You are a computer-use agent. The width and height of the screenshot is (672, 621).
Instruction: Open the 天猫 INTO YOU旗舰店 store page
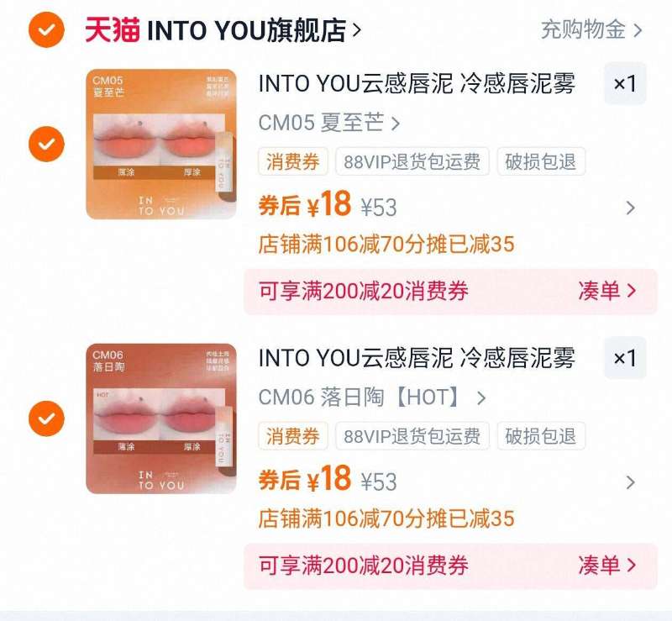(223, 30)
